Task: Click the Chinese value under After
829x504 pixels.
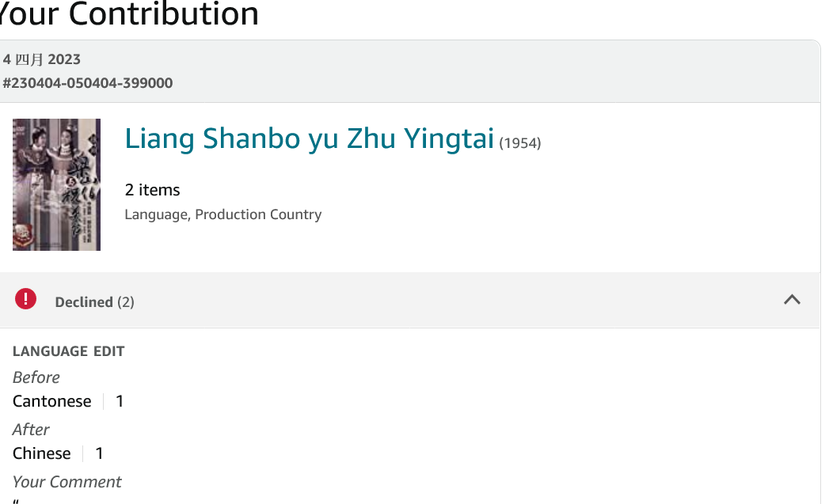Action: point(42,453)
